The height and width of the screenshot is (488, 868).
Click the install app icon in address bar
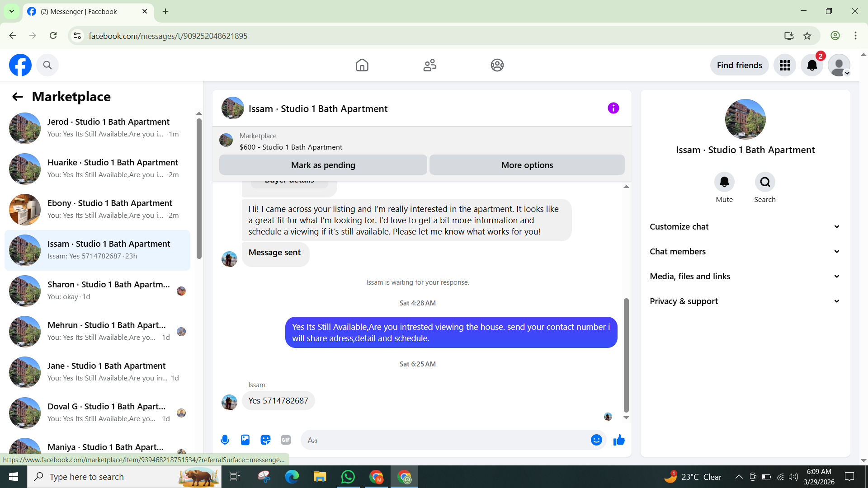(x=789, y=36)
